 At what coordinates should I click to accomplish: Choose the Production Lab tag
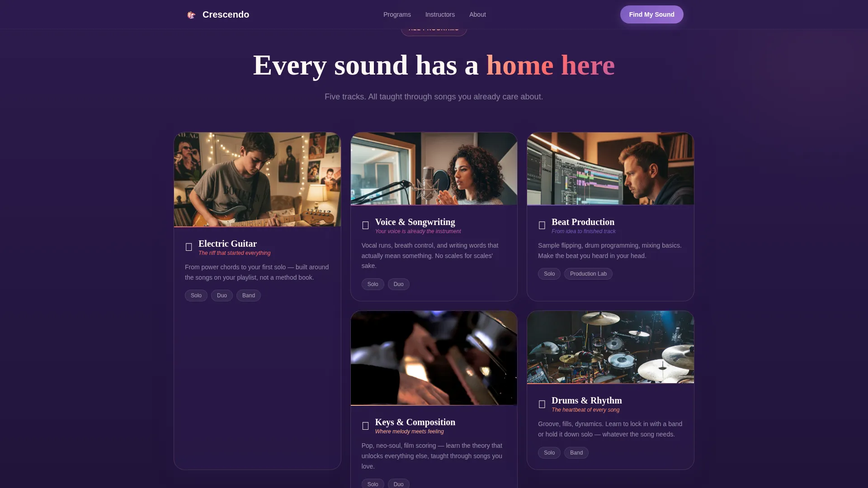coord(588,274)
